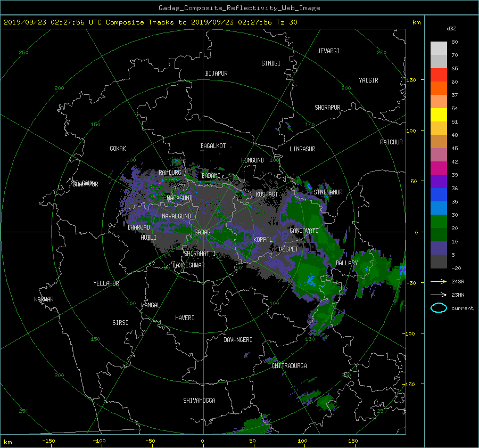Click the white 23MN arrow legend icon
Image resolution: width=479 pixels, height=448 pixels.
[x=439, y=295]
